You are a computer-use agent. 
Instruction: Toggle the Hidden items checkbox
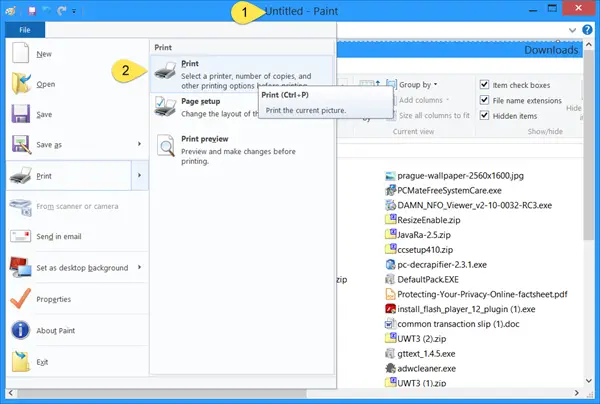click(x=484, y=115)
